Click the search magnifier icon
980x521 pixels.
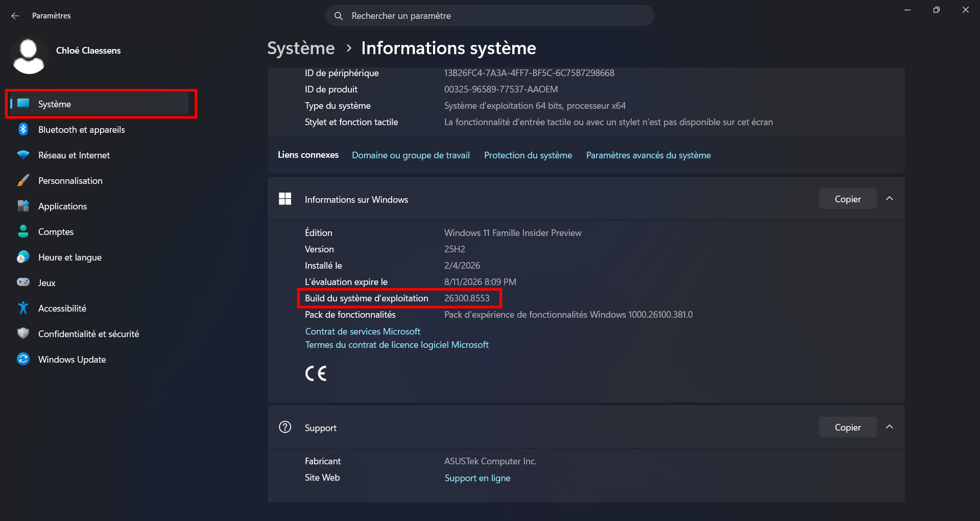tap(338, 16)
